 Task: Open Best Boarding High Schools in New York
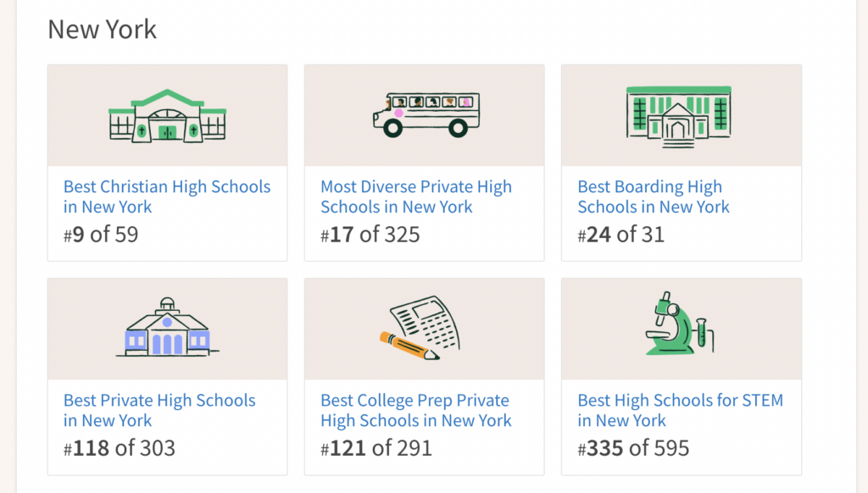coord(654,197)
